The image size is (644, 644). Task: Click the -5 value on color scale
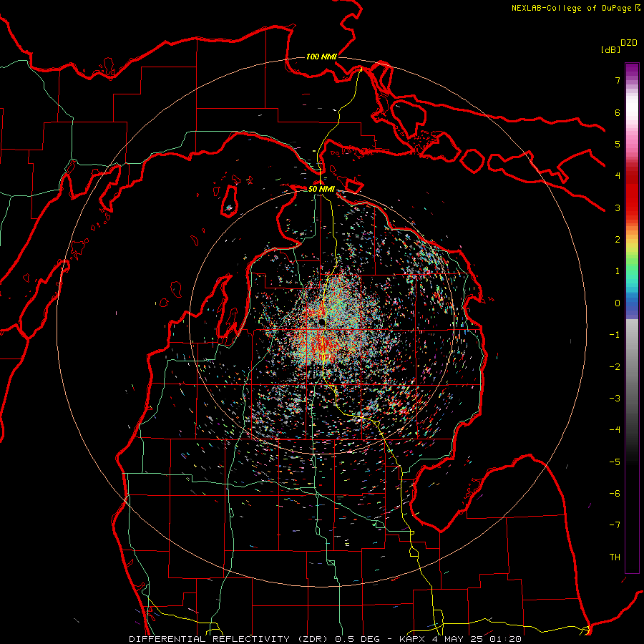615,462
